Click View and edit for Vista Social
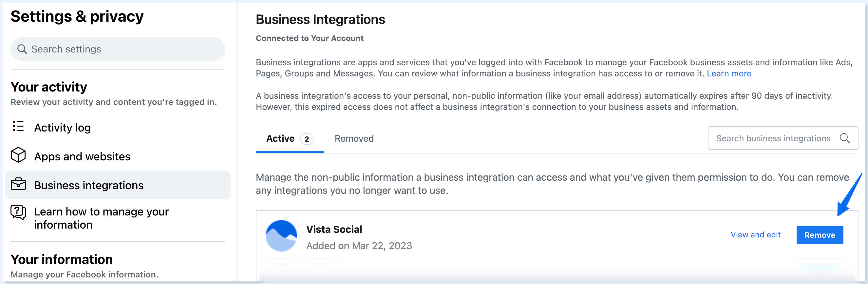The width and height of the screenshot is (868, 284). tap(755, 235)
